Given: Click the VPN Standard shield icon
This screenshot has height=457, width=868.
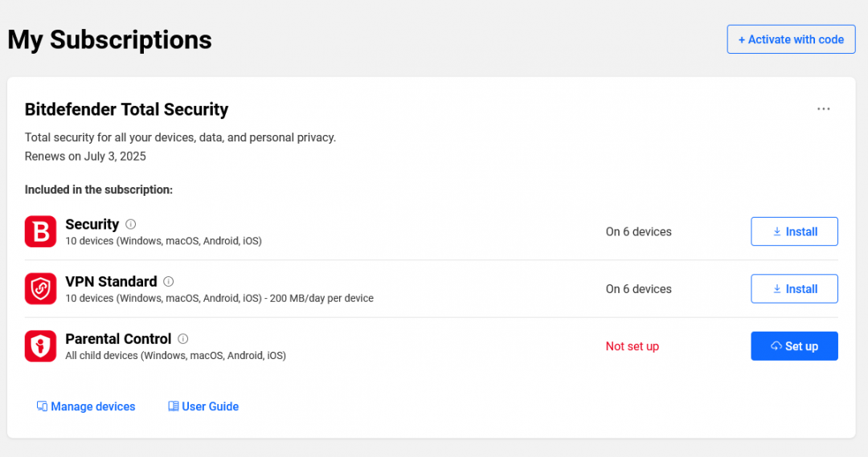Looking at the screenshot, I should pyautogui.click(x=40, y=289).
